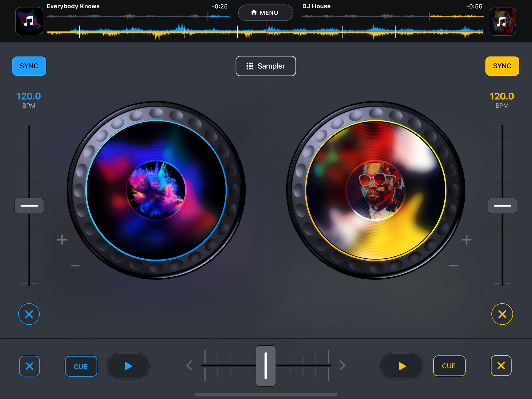Click the blue circular X icon on left deck
Image resolution: width=532 pixels, height=399 pixels.
(x=29, y=314)
